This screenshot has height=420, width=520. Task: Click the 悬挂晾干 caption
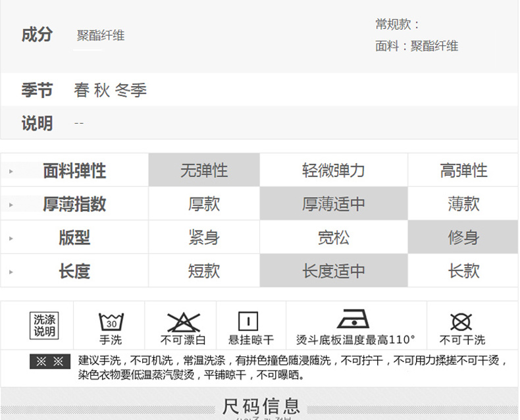[x=251, y=340]
